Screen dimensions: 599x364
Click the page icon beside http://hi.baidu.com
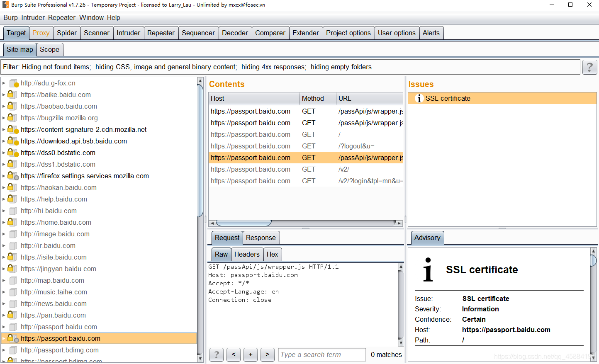pos(13,211)
